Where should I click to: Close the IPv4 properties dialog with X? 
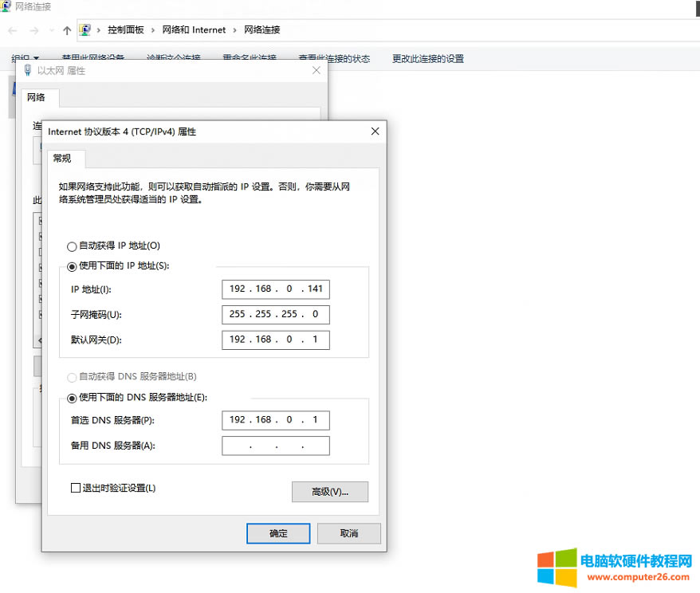point(376,132)
